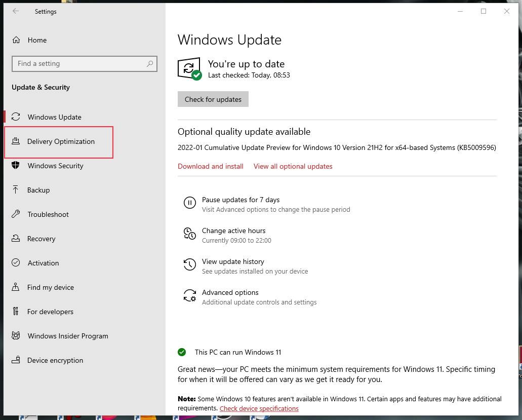522x420 pixels.
Task: Click the Windows Insider Program cat icon
Action: (16, 336)
